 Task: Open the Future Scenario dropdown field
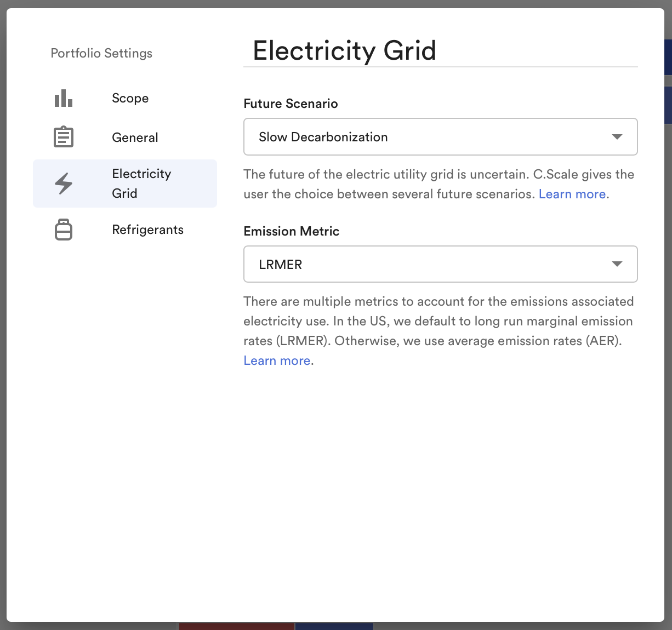440,137
